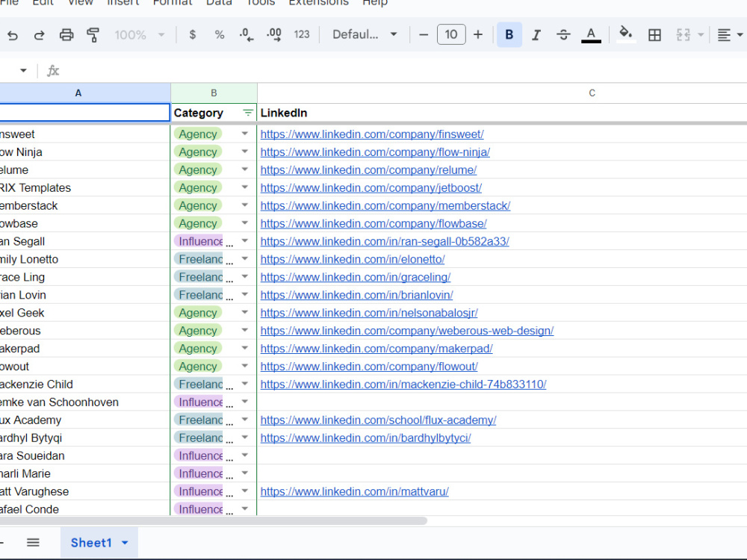
Task: Open the zoom 100% dropdown
Action: coord(140,35)
